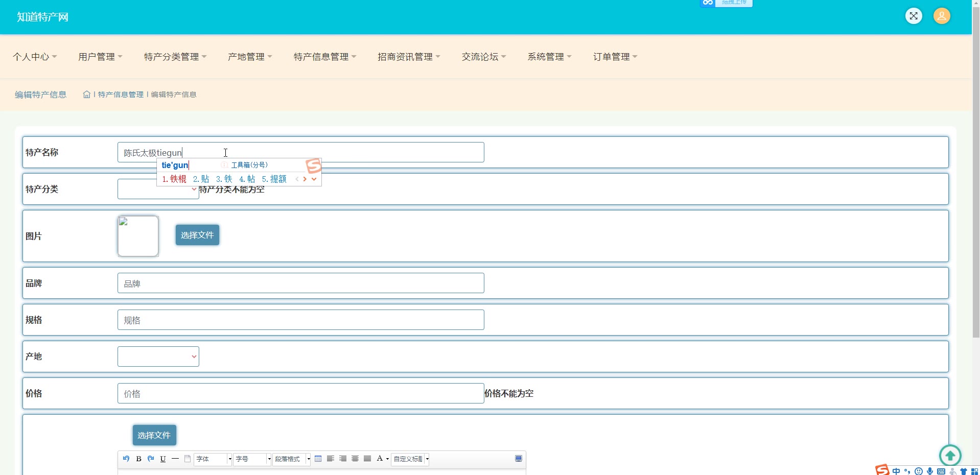Screen dimensions: 980x475
Task: Click the redo icon in editor toolbar
Action: (151, 459)
